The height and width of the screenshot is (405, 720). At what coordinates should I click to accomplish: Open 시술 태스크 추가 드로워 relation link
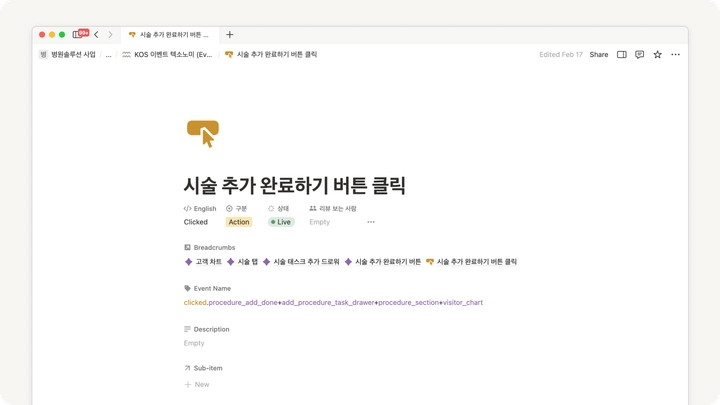(x=301, y=262)
